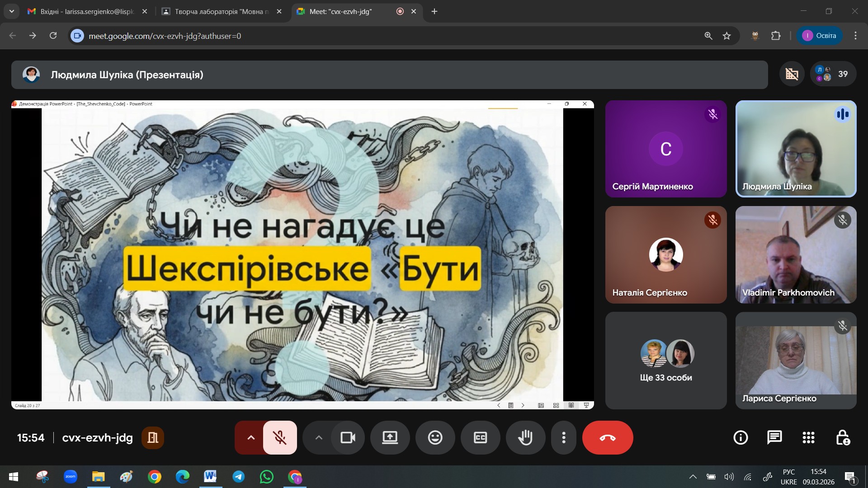
Task: Open the chat with everyone panel
Action: coord(774,437)
